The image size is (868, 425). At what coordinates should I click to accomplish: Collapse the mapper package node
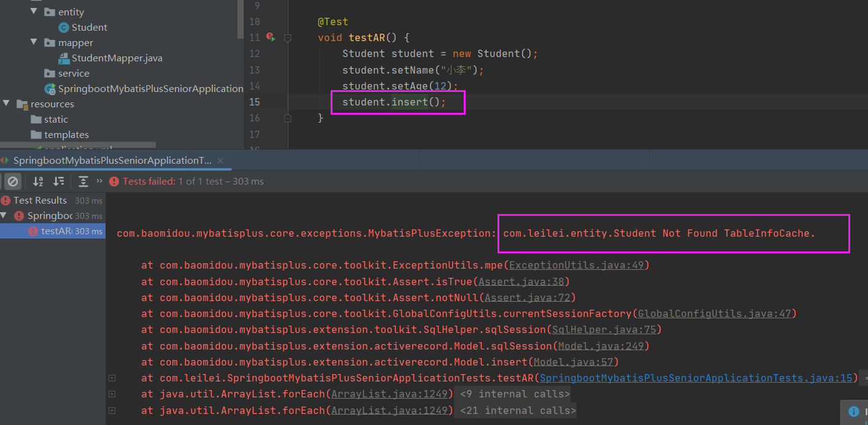[x=35, y=42]
